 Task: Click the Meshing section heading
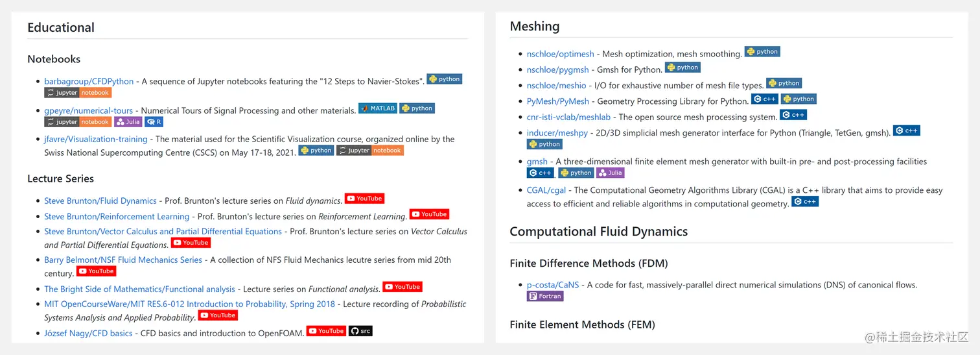[x=535, y=27]
